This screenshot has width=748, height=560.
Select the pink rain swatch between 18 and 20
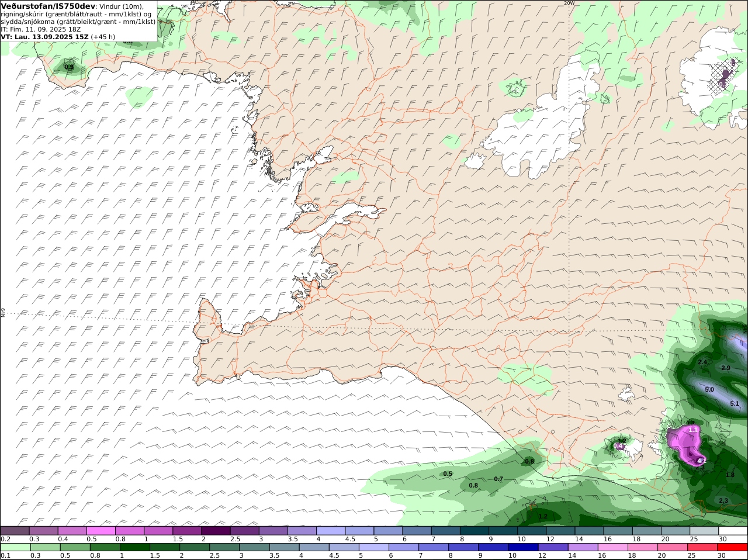(643, 547)
